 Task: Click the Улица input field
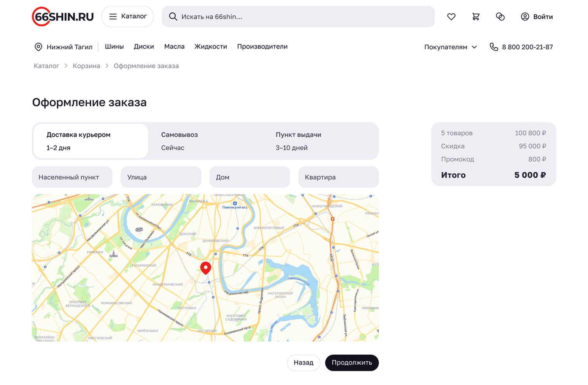coord(161,177)
